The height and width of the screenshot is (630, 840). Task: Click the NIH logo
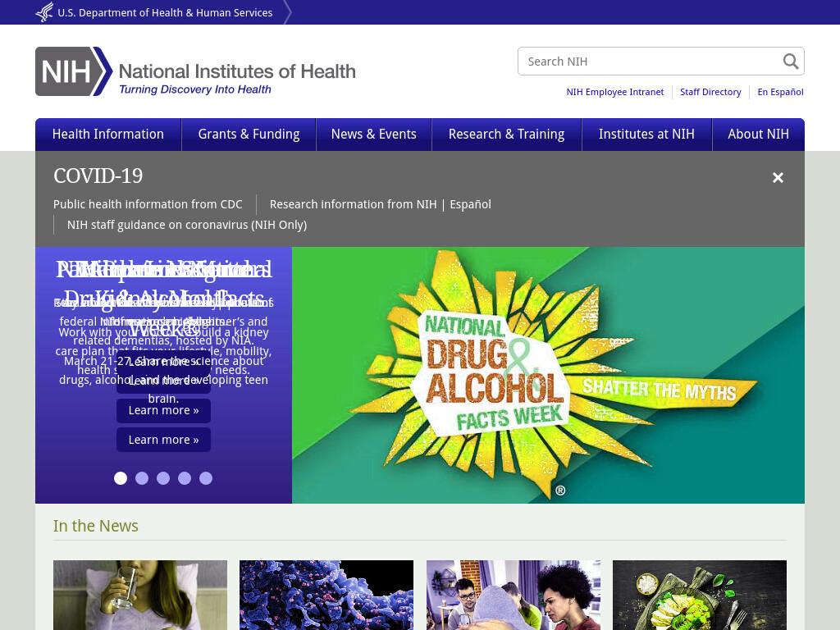tap(73, 71)
